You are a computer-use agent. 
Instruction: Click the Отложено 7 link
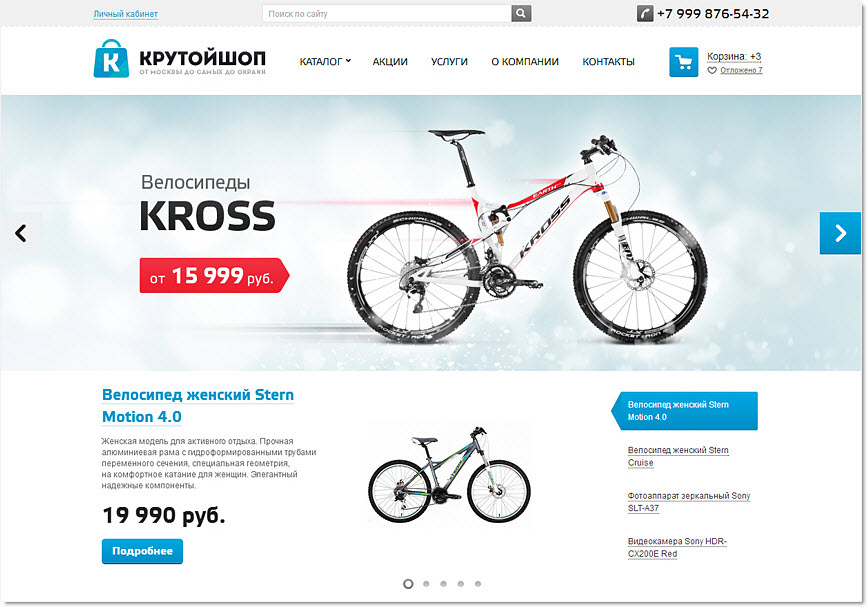coord(741,70)
